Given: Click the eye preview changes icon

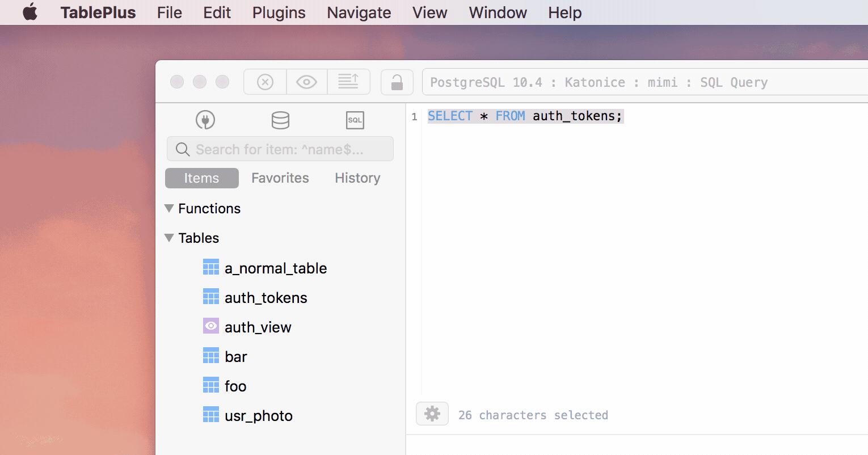Looking at the screenshot, I should (x=306, y=82).
